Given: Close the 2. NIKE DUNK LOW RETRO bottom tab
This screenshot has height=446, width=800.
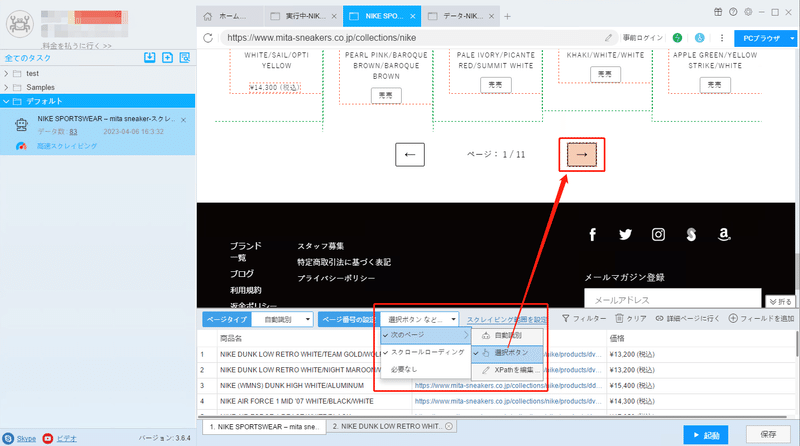Looking at the screenshot, I should click(449, 426).
